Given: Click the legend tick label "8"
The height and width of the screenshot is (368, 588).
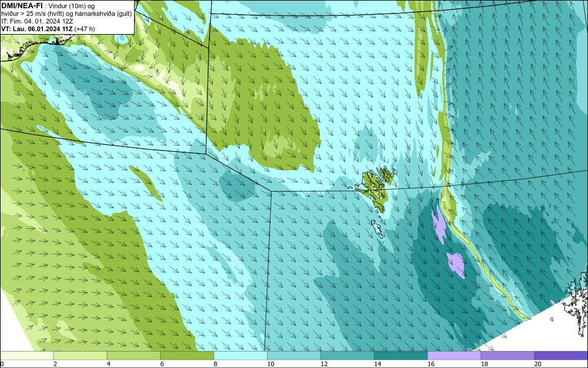Looking at the screenshot, I should pyautogui.click(x=215, y=364).
